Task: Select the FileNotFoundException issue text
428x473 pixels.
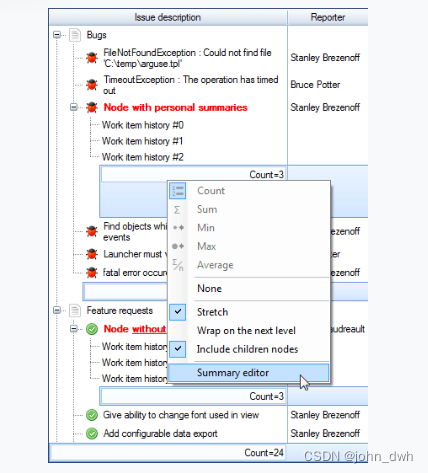Action: pos(187,58)
